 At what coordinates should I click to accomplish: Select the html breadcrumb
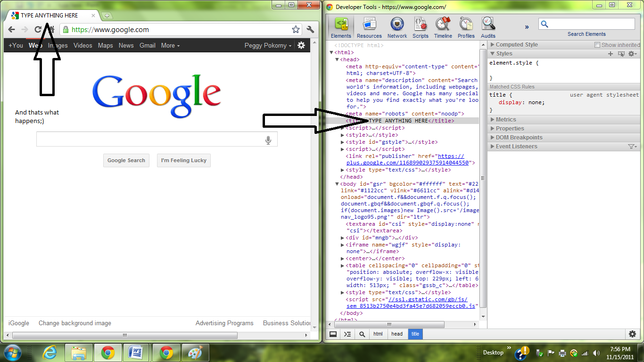(378, 334)
